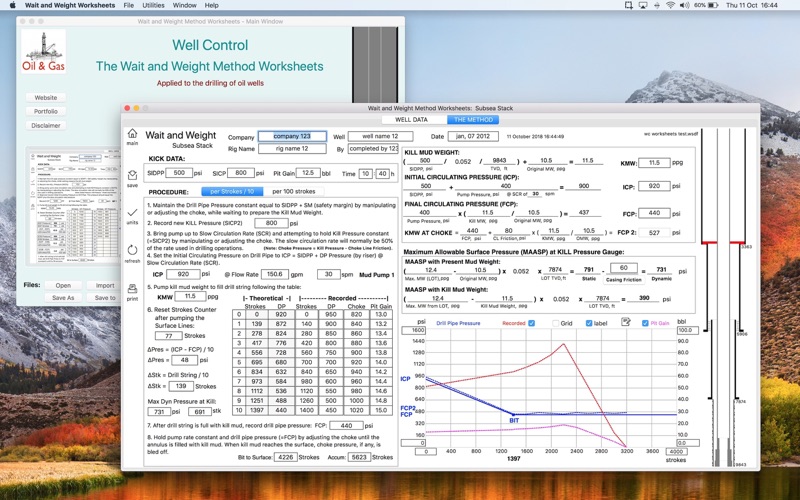This screenshot has height=500, width=800.
Task: Click the 'completed by' By field
Action: pos(373,148)
